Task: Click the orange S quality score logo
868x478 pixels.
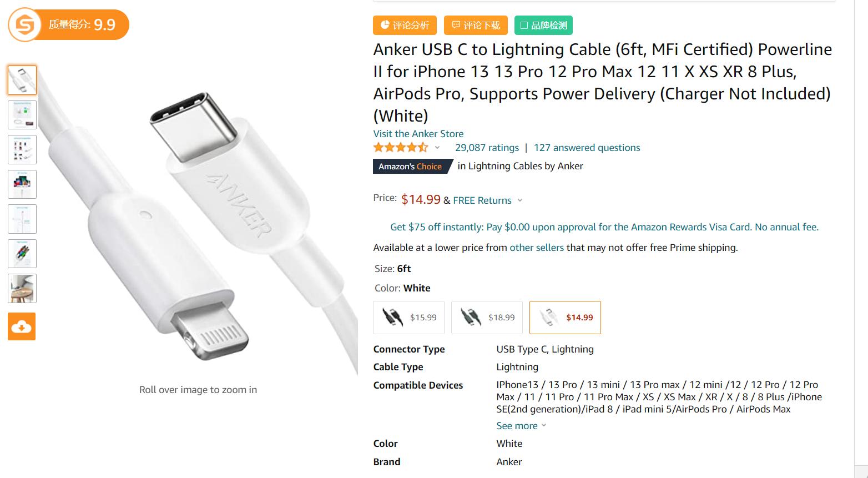Action: [26, 24]
